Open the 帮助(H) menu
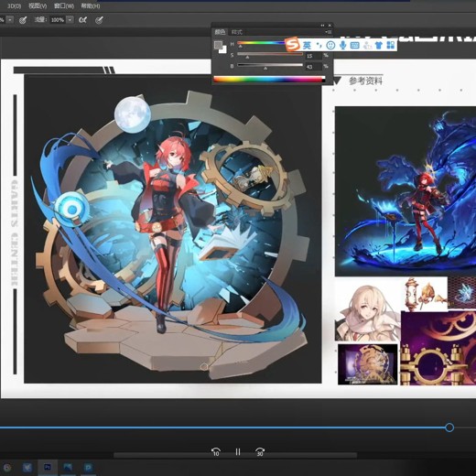476x476 pixels. coord(91,5)
